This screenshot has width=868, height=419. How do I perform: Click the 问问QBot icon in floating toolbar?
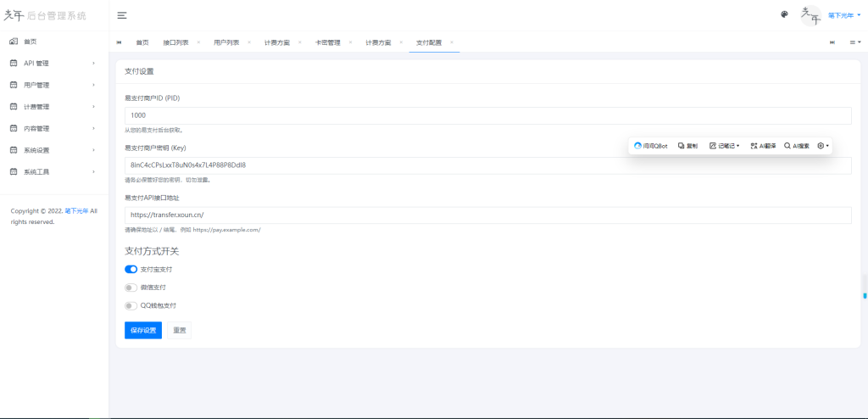(638, 146)
